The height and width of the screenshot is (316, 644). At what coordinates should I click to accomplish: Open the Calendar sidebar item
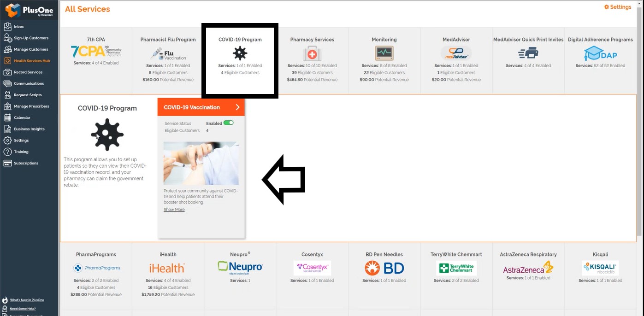pos(22,118)
